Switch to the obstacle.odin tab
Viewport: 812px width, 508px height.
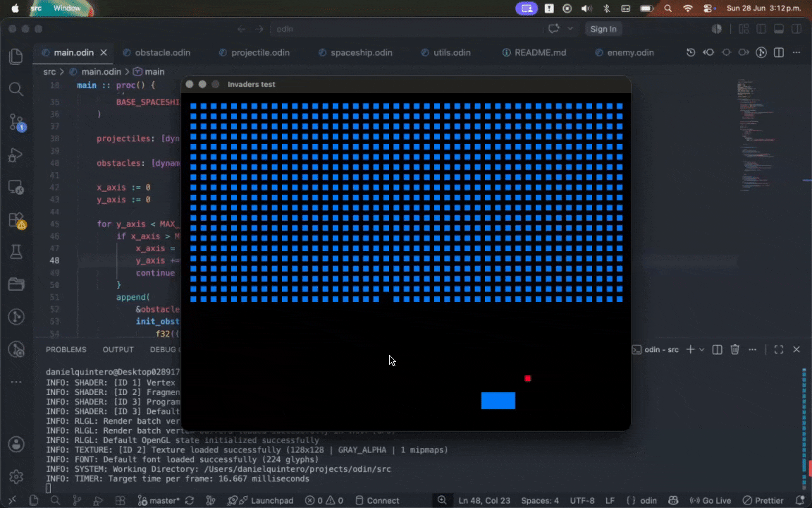163,52
